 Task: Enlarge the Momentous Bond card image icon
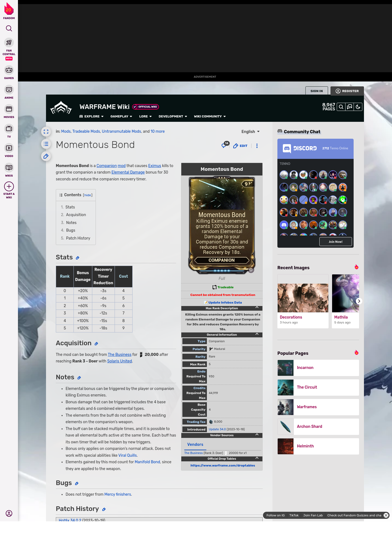coord(251,270)
